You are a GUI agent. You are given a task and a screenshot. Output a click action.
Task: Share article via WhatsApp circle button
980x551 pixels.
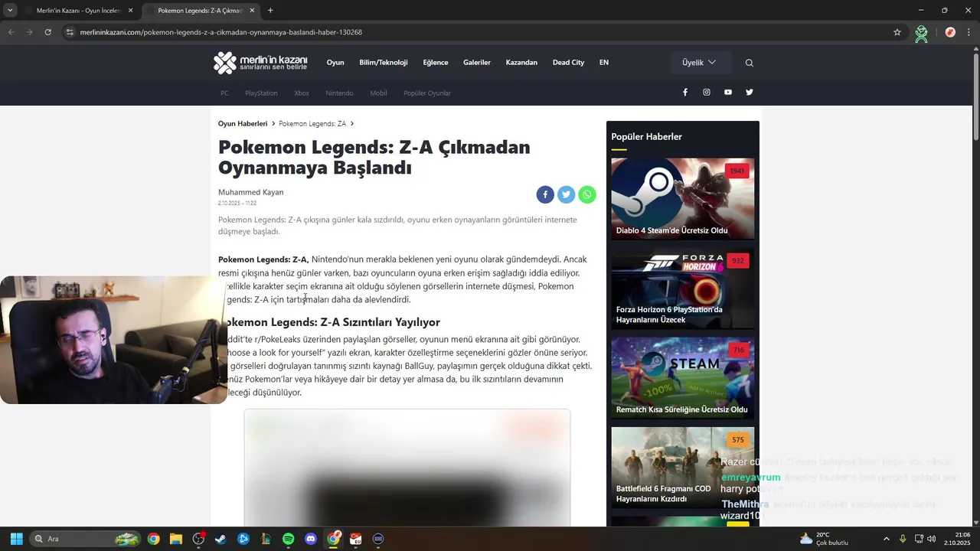pos(587,194)
